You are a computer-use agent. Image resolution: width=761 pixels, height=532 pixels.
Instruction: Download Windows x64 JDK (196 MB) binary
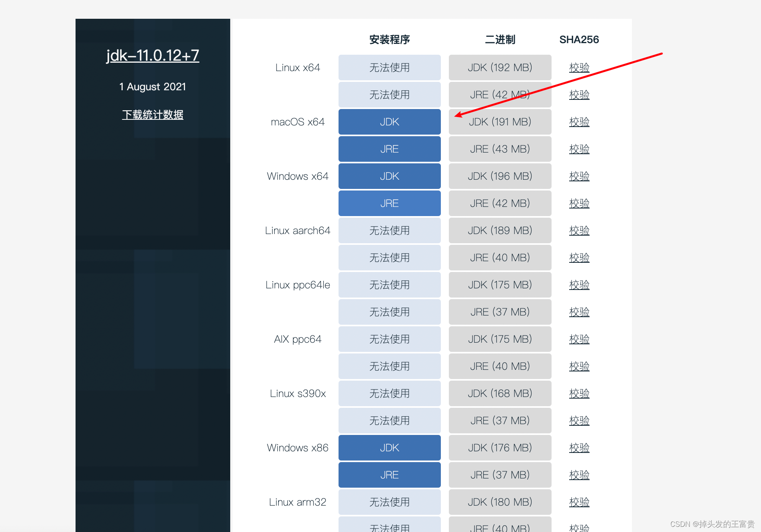pyautogui.click(x=500, y=176)
